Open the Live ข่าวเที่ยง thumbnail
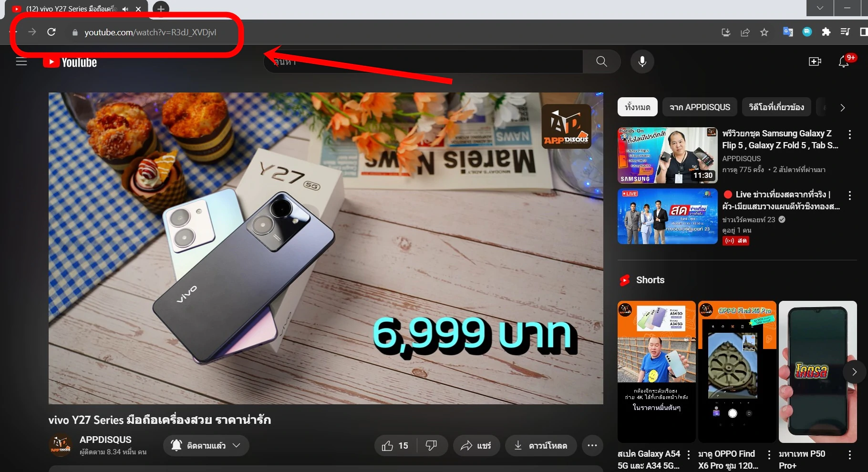868x472 pixels. point(668,216)
